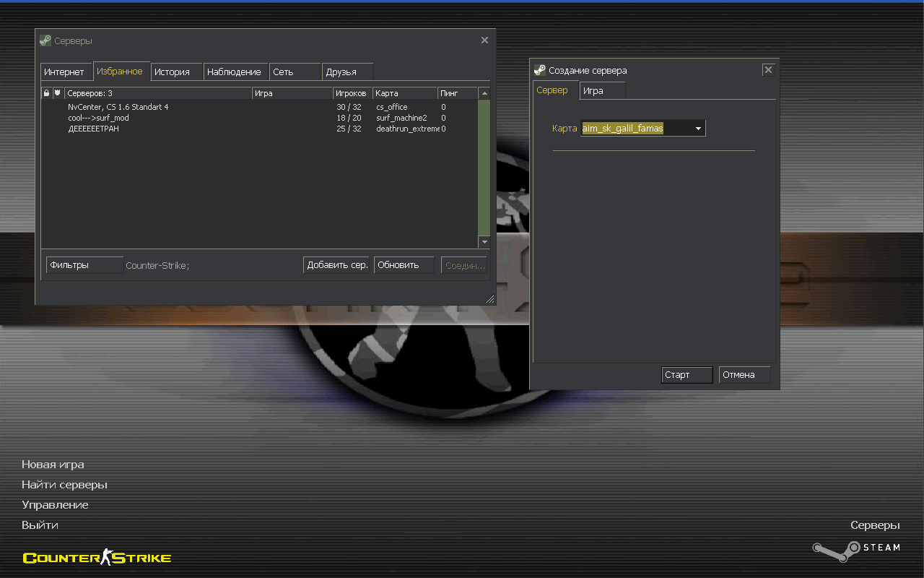
Task: Open the Сервер tab in create dialog
Action: pyautogui.click(x=556, y=90)
